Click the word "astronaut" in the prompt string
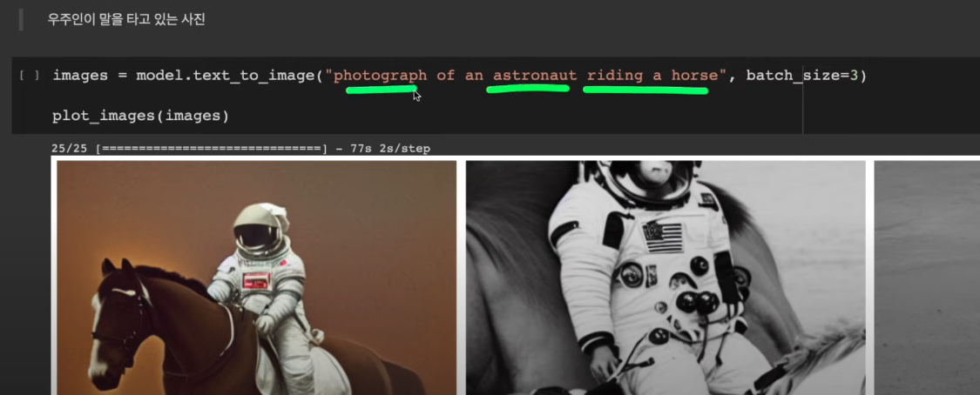Screen dimensions: 980x395 coord(535,77)
